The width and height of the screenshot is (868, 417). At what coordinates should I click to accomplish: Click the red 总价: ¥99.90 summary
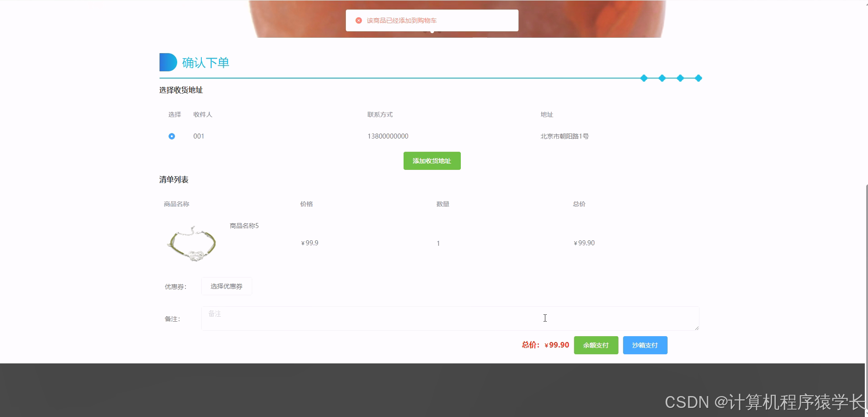545,345
